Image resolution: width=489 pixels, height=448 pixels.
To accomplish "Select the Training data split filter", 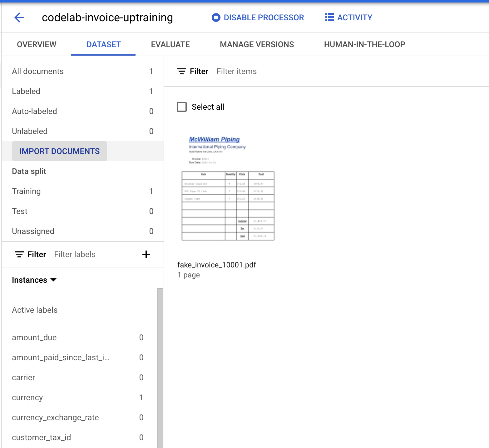I will (x=27, y=191).
